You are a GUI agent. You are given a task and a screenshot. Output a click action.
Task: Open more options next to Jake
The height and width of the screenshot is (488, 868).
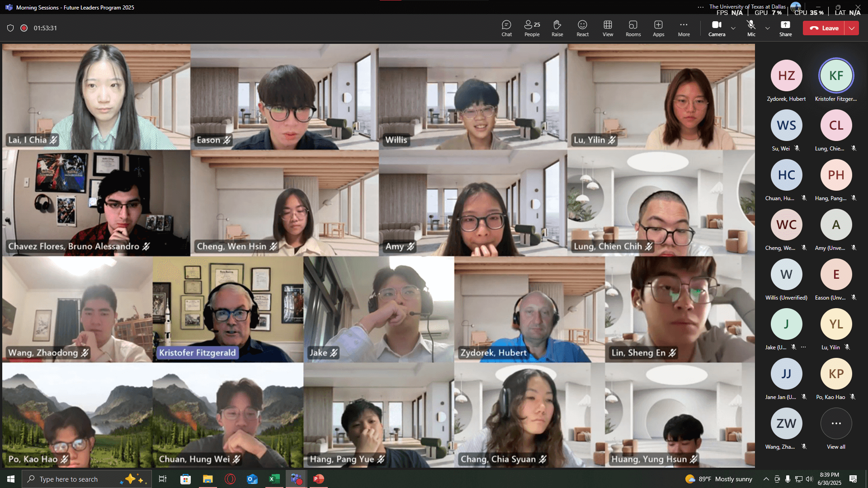803,347
